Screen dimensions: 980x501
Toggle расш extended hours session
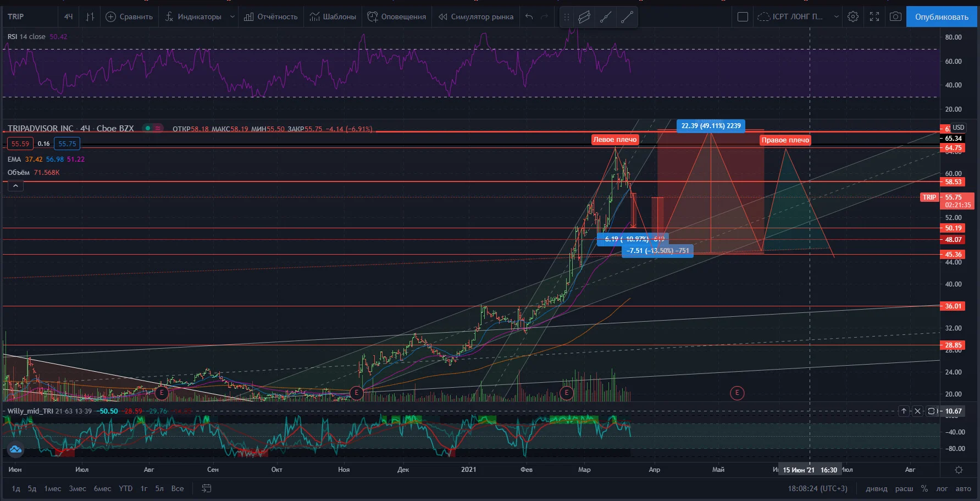click(x=904, y=488)
